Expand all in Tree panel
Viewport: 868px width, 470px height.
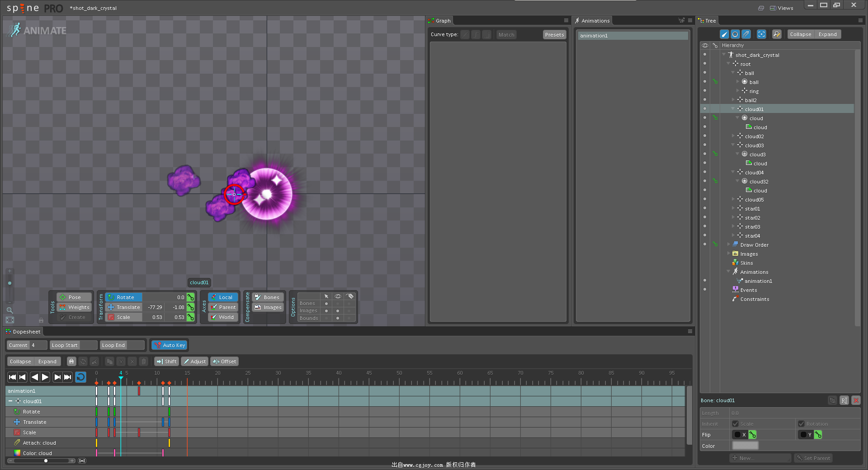tap(828, 34)
